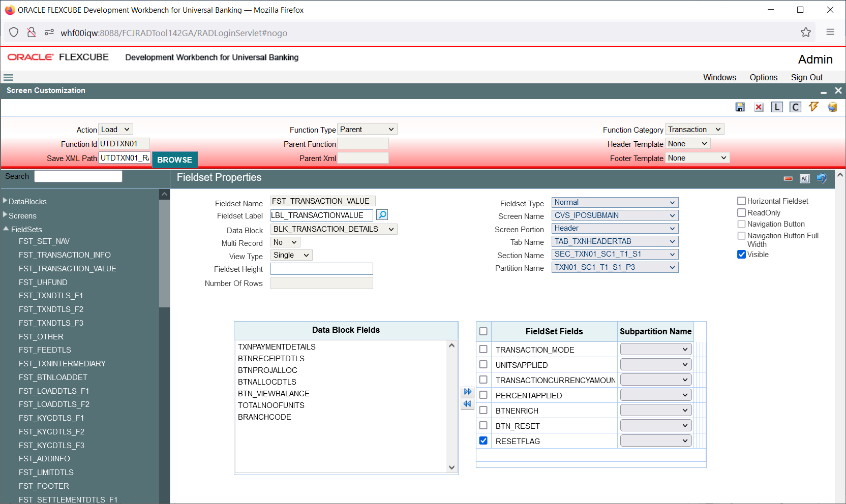Click the floppy disk save icon
Screen dimensions: 846x504
point(740,107)
